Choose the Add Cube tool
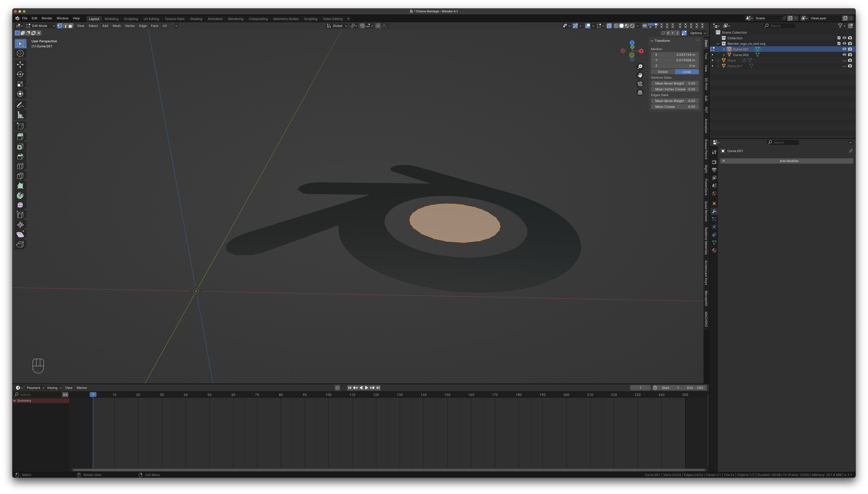868x494 pixels. [20, 126]
